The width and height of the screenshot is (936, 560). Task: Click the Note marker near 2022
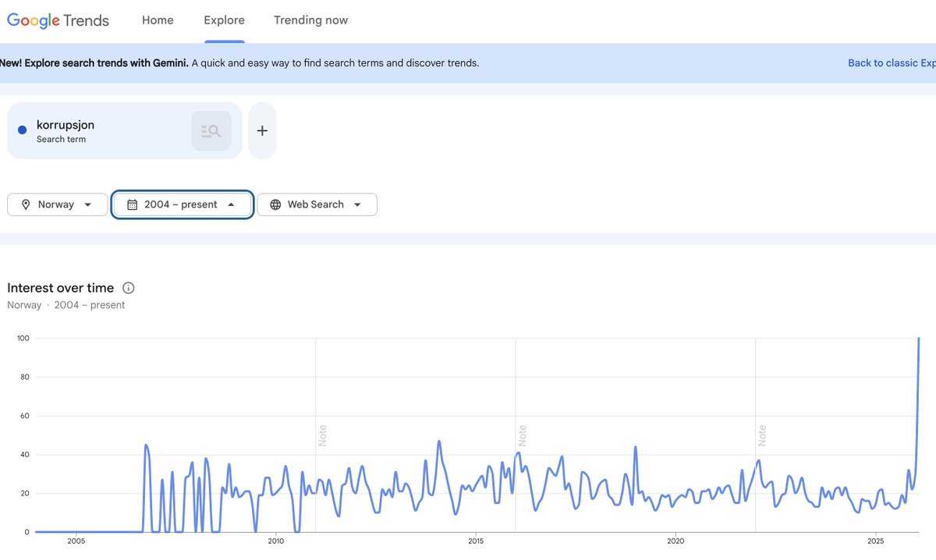tap(762, 435)
